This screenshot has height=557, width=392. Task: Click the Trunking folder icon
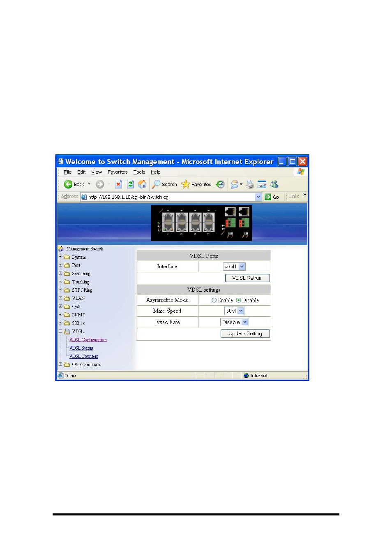(x=67, y=282)
